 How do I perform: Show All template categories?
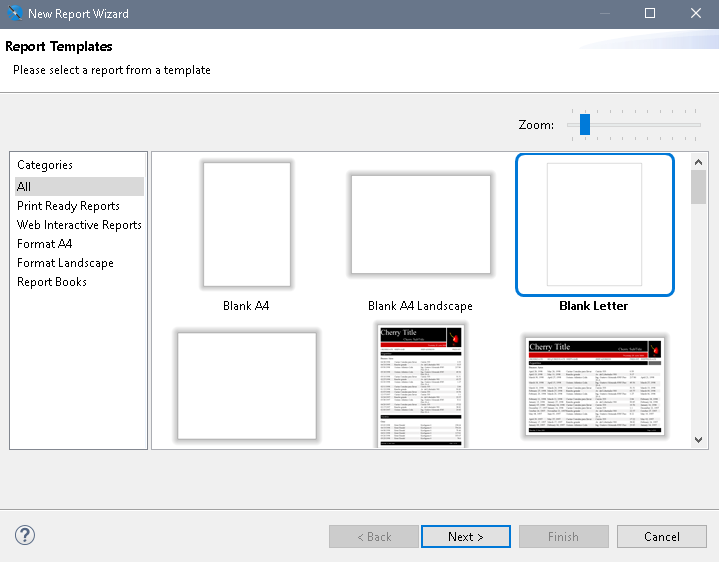(x=25, y=187)
